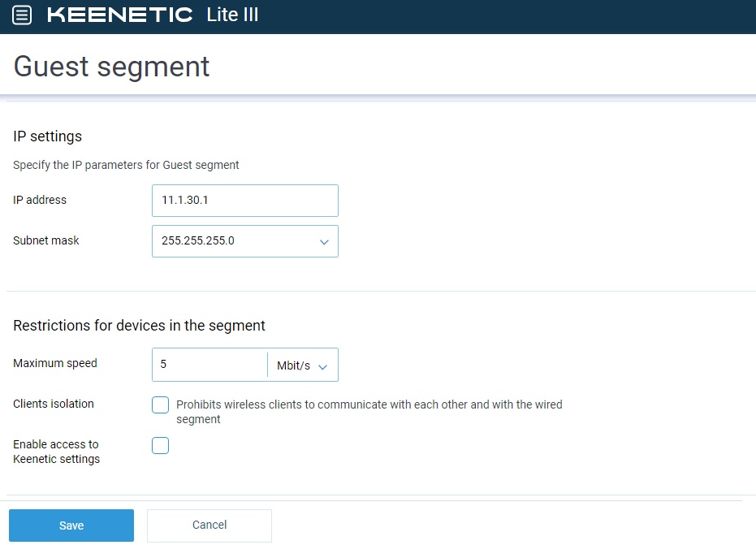Click the Lite III model name
Screen dimensions: 756x545
point(232,15)
